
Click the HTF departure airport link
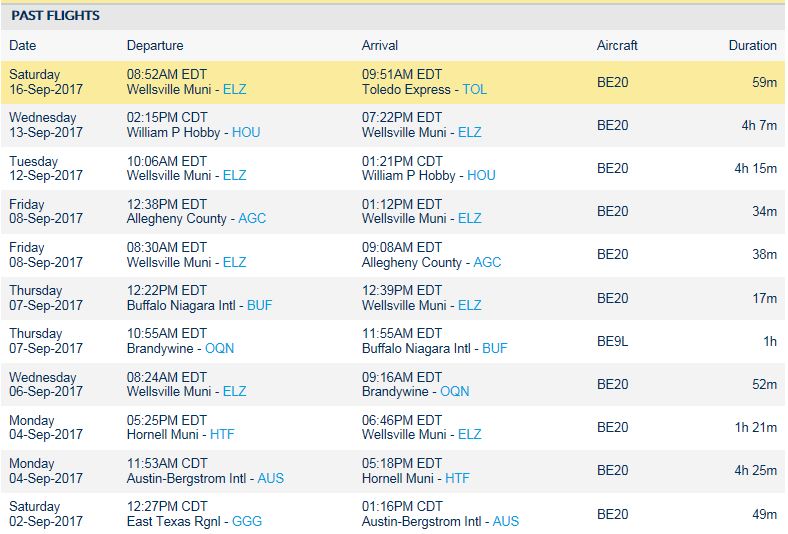point(223,434)
